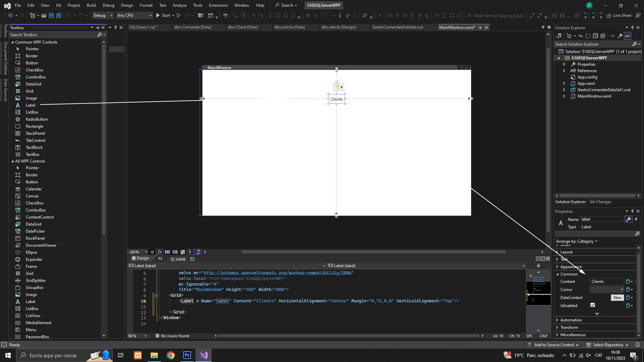The image size is (644, 362).
Task: Toggle the effects fx button in designer
Action: [x=160, y=252]
